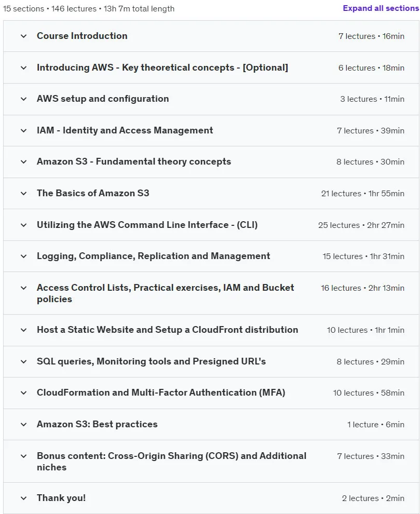This screenshot has width=420, height=514.
Task: Select Host a Static Website section title
Action: (167, 330)
